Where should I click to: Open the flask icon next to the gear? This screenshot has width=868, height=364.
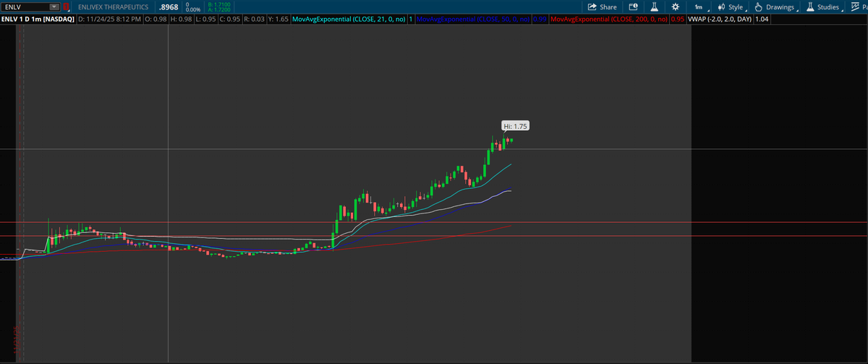(x=654, y=7)
